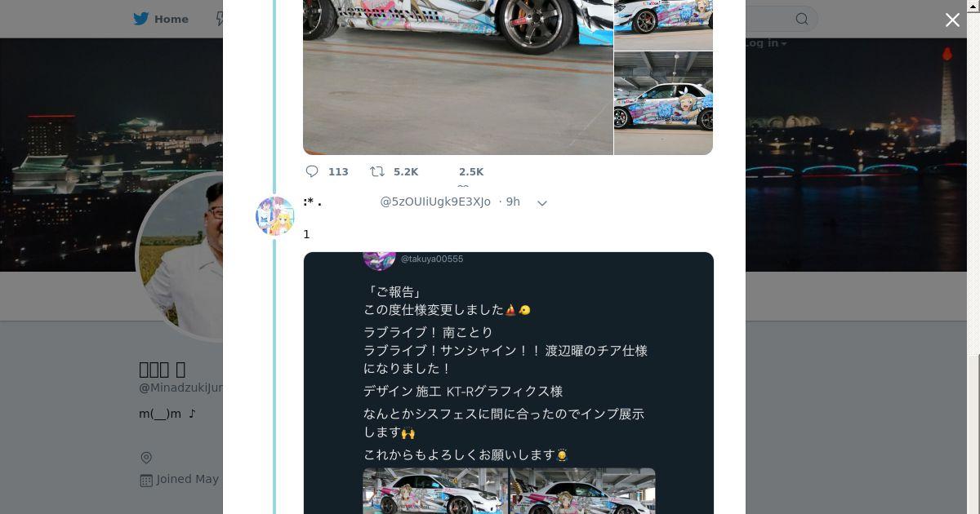Click the anime avatar of the reply author
The image size is (980, 514).
(275, 216)
